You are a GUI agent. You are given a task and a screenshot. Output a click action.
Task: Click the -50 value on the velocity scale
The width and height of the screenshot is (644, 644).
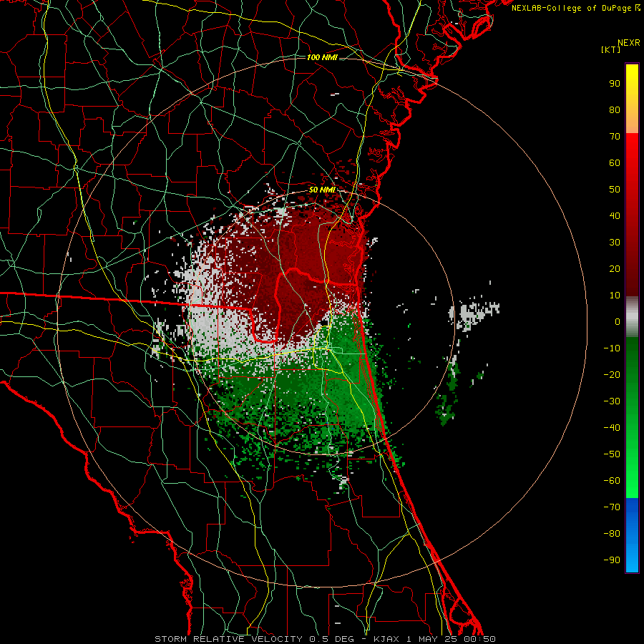pyautogui.click(x=612, y=454)
